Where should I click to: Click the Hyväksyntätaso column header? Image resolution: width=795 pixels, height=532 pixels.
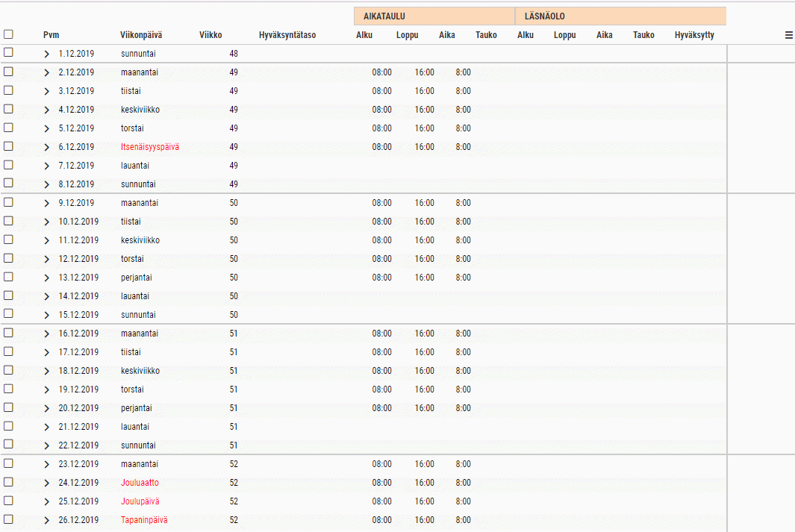[287, 35]
